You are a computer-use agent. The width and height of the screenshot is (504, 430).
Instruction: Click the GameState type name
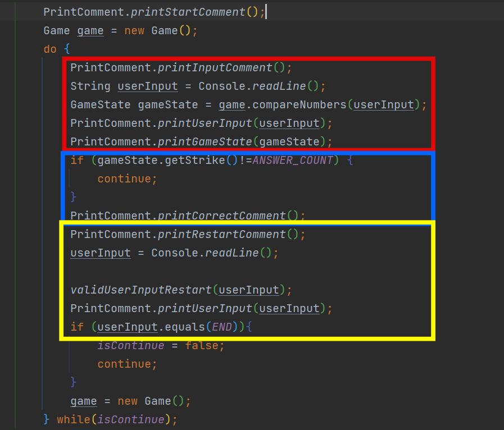point(101,105)
